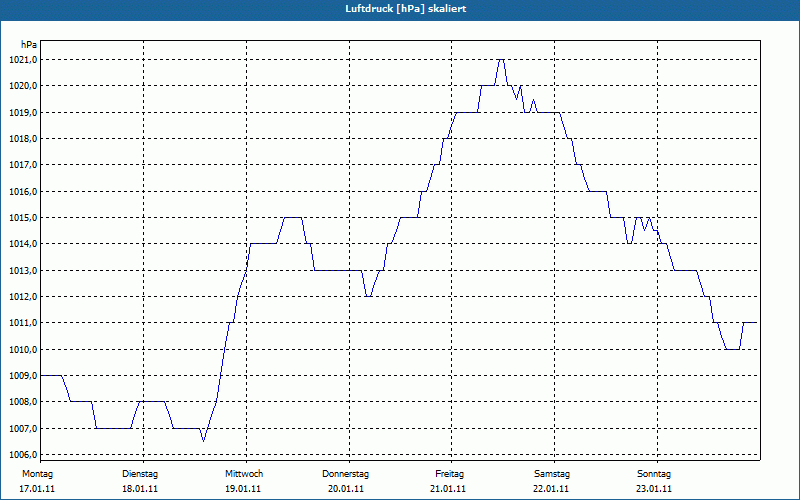Select the Montag day label
Image resolution: width=800 pixels, height=500 pixels.
[x=37, y=474]
